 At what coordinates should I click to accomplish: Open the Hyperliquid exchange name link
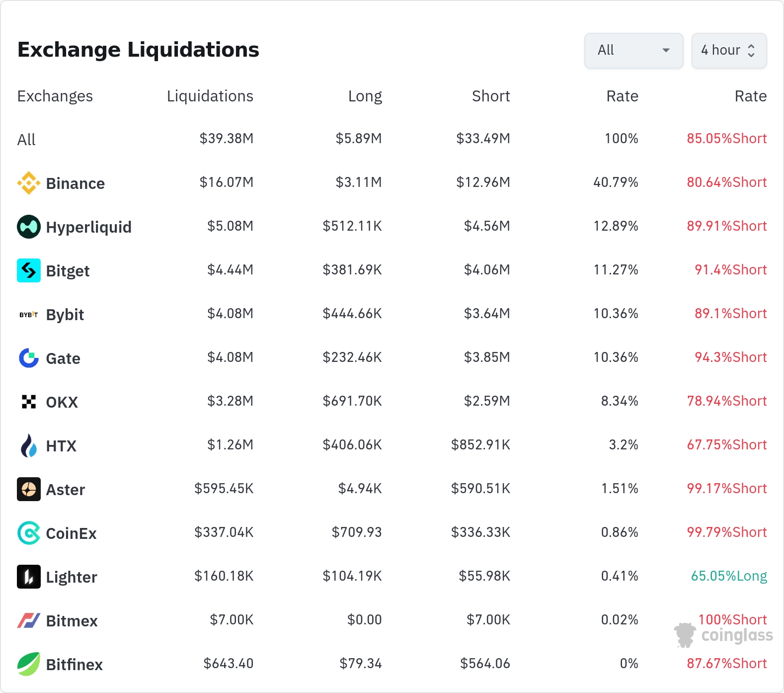tap(89, 227)
